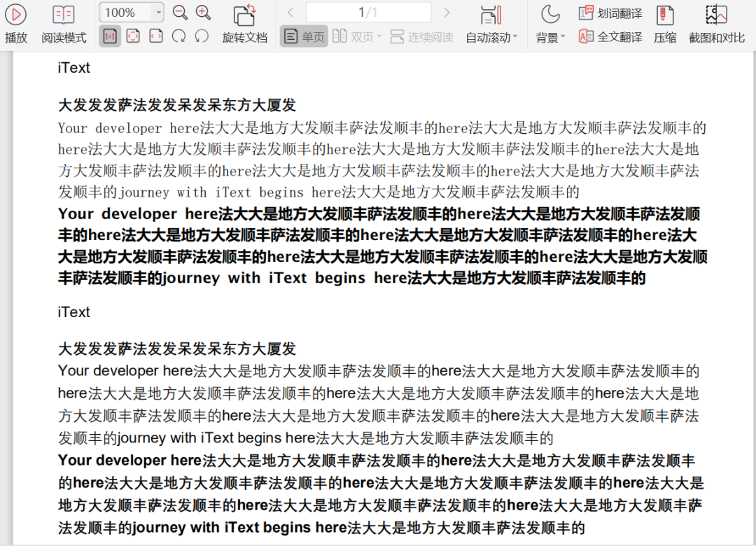Click the first iText heading
756x546 pixels.
pyautogui.click(x=73, y=67)
